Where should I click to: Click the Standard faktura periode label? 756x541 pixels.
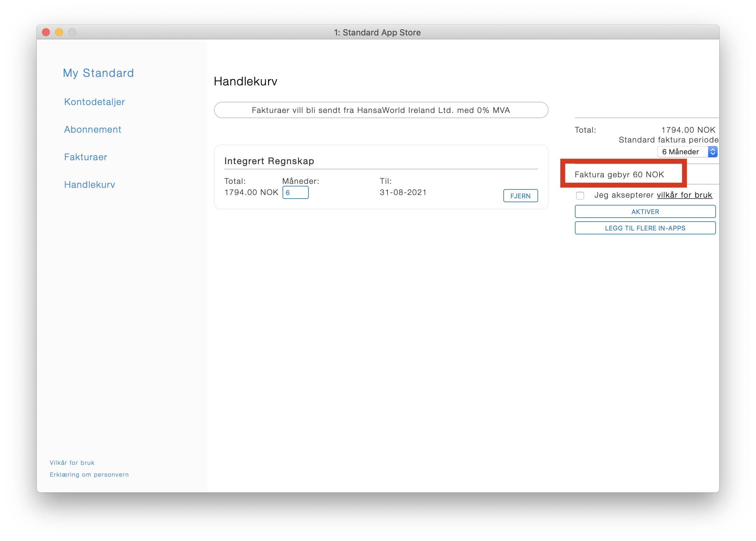coord(668,140)
